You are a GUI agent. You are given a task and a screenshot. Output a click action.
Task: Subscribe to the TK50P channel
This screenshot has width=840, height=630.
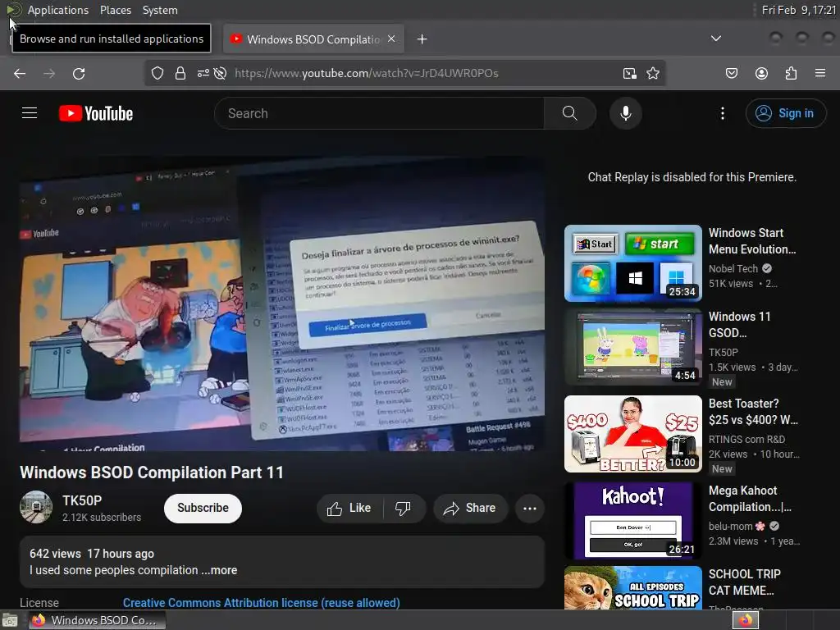pyautogui.click(x=203, y=508)
